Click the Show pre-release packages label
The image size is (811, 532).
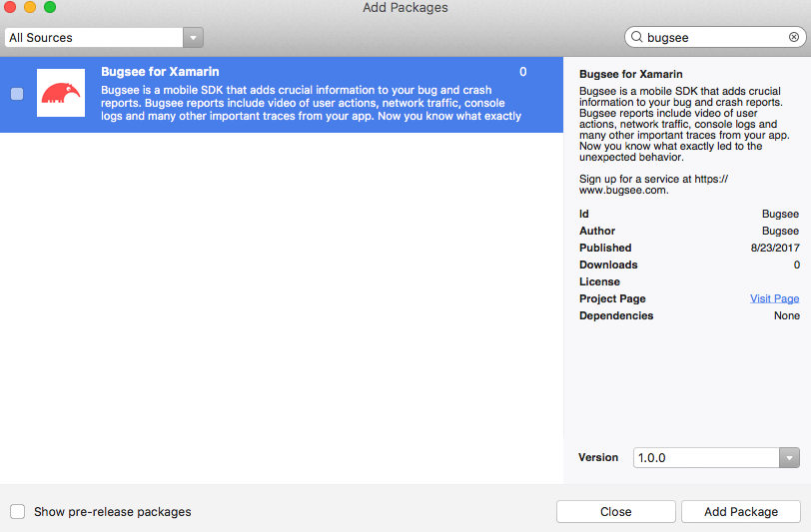(x=113, y=512)
